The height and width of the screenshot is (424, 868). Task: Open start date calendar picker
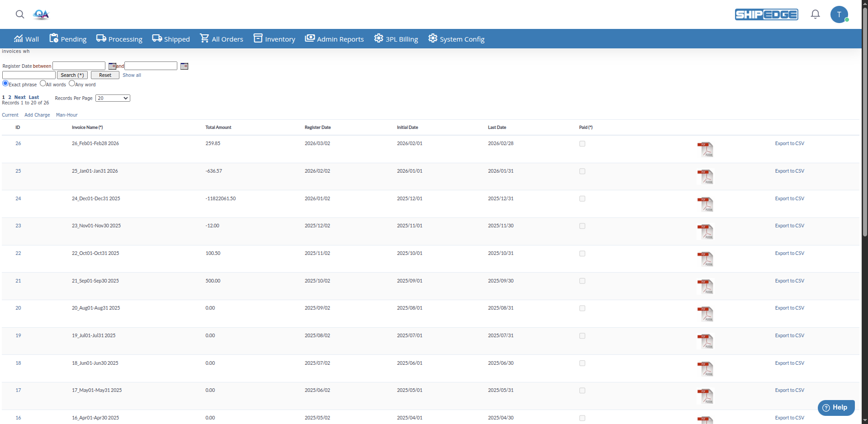[x=112, y=66]
